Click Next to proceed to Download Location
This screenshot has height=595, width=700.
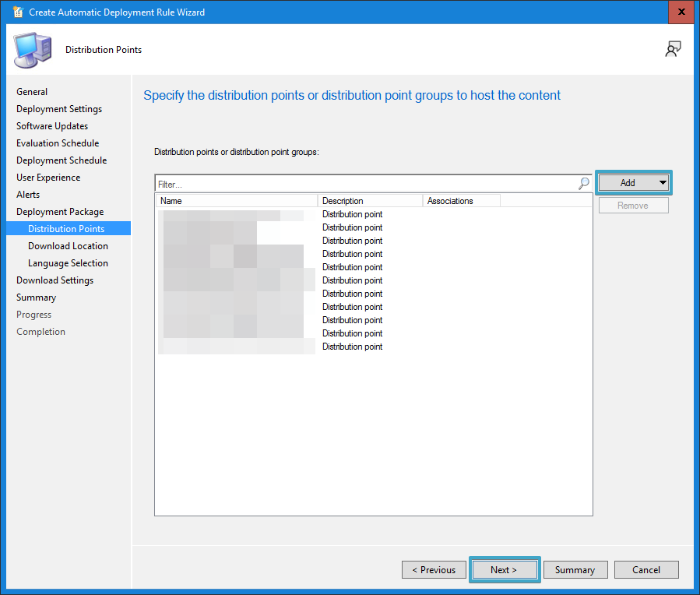click(505, 569)
